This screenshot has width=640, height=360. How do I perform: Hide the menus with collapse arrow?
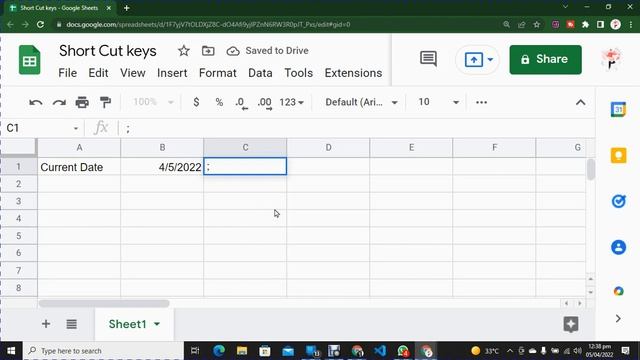click(x=580, y=102)
